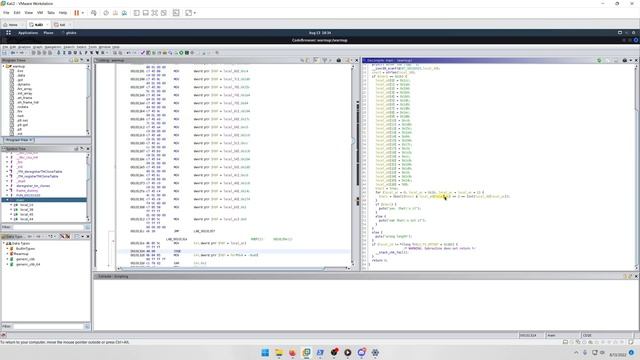The width and height of the screenshot is (640, 360).
Task: Open the VMware File menu
Action: tap(6, 13)
